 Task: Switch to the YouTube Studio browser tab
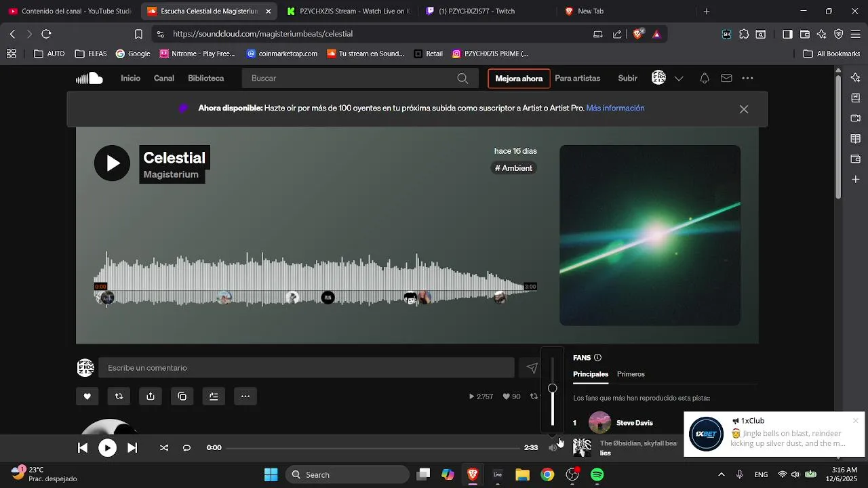(x=70, y=12)
